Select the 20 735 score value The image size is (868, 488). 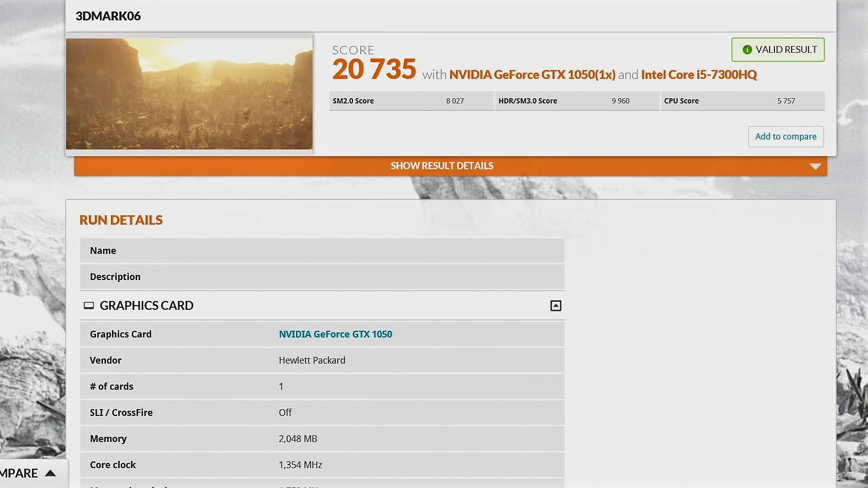pyautogui.click(x=374, y=69)
